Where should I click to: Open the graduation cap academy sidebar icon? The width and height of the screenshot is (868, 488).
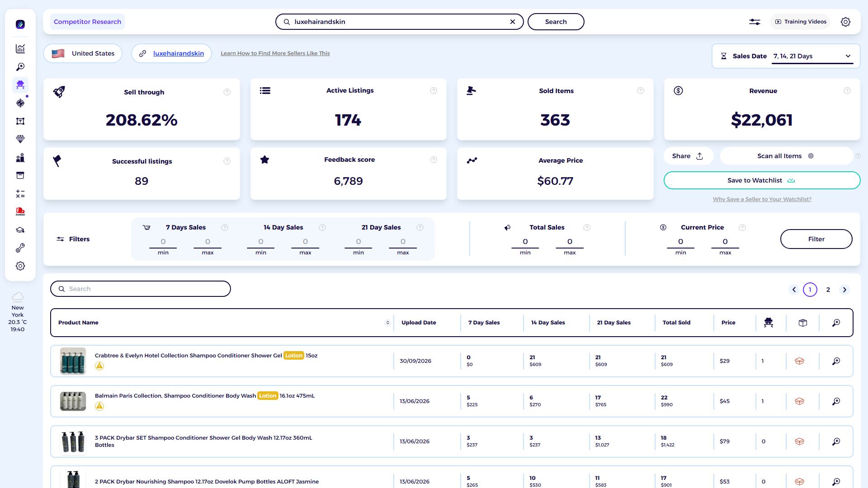click(x=20, y=230)
